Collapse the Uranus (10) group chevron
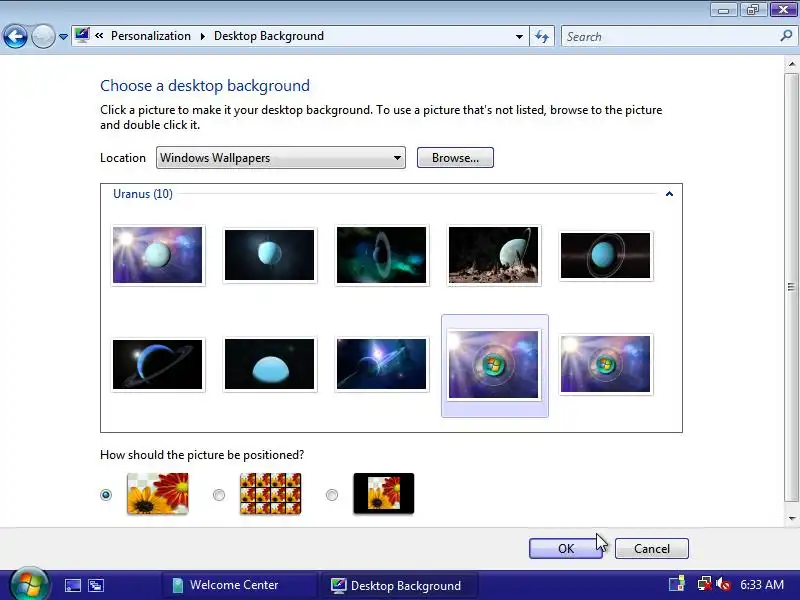Screen dimensions: 800x600 click(669, 194)
